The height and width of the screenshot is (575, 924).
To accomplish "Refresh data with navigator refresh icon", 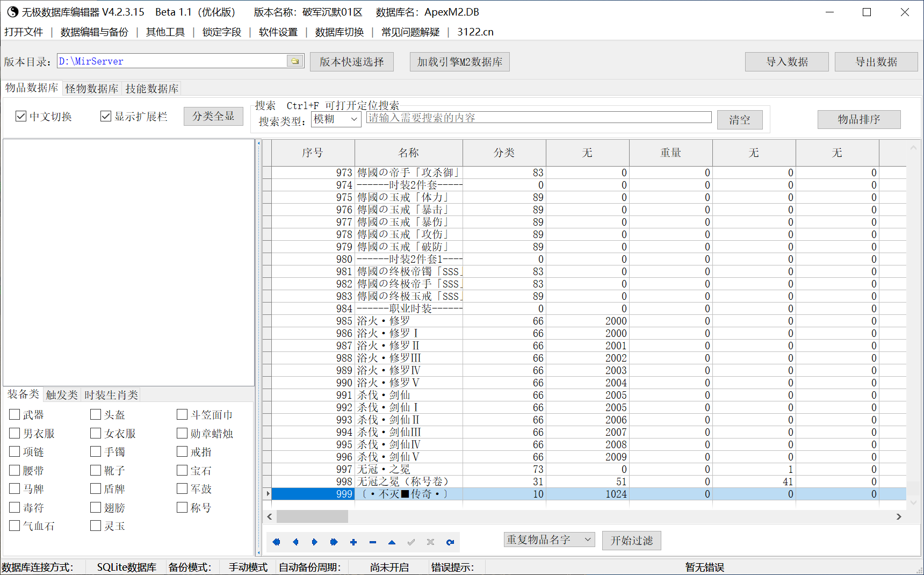I will 450,542.
